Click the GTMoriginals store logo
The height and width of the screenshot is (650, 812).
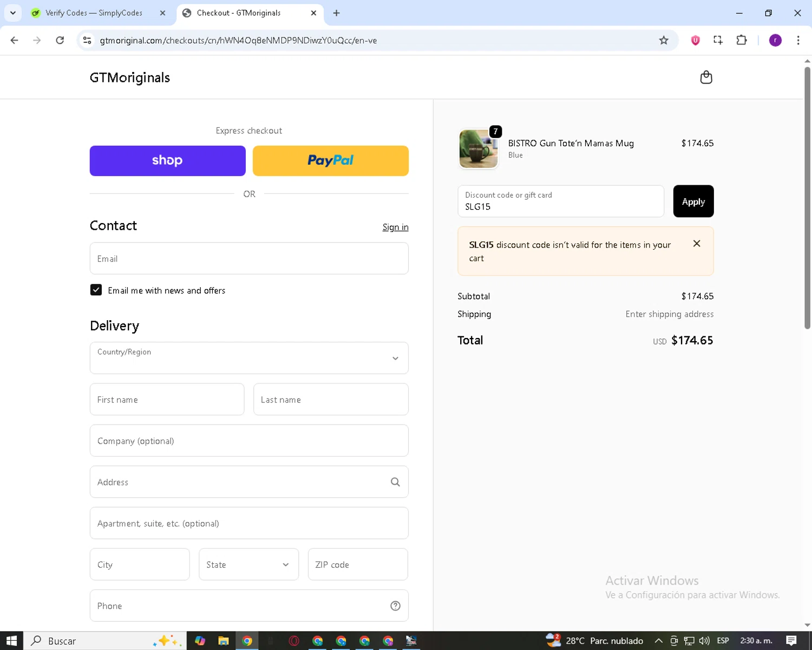[x=130, y=77]
